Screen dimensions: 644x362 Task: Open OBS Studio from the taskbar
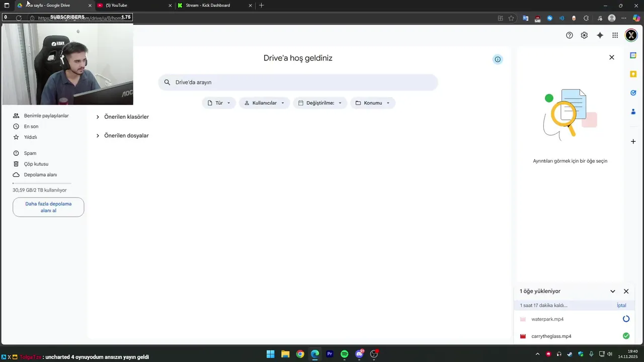374,354
